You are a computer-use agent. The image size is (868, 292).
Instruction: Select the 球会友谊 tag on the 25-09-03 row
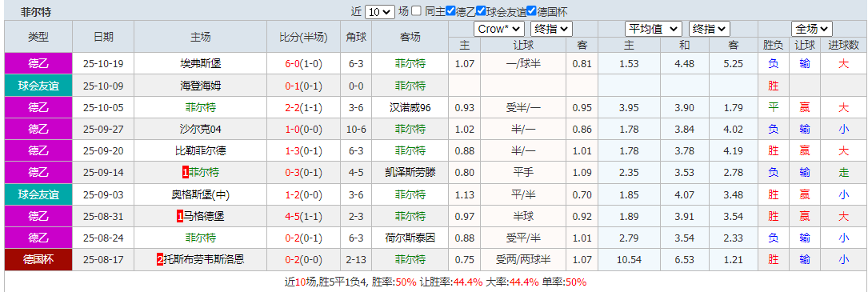coord(38,194)
